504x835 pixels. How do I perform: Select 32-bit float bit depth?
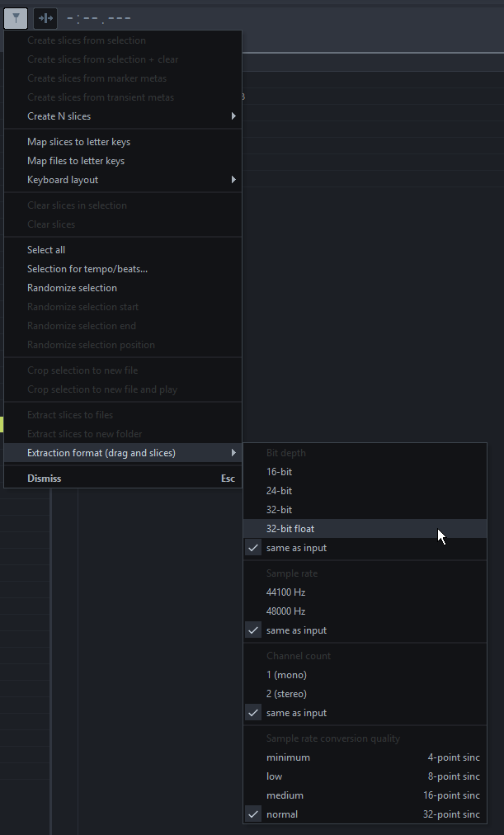[x=290, y=529]
